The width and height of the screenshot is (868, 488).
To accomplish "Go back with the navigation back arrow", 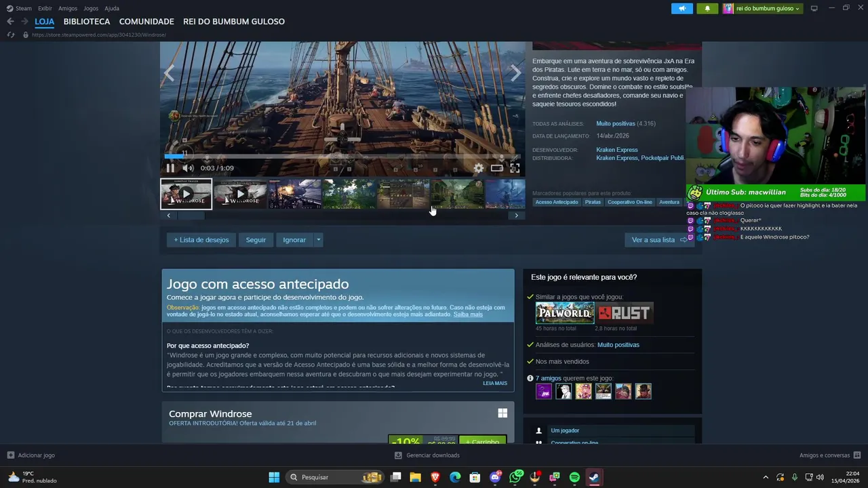I will point(10,22).
